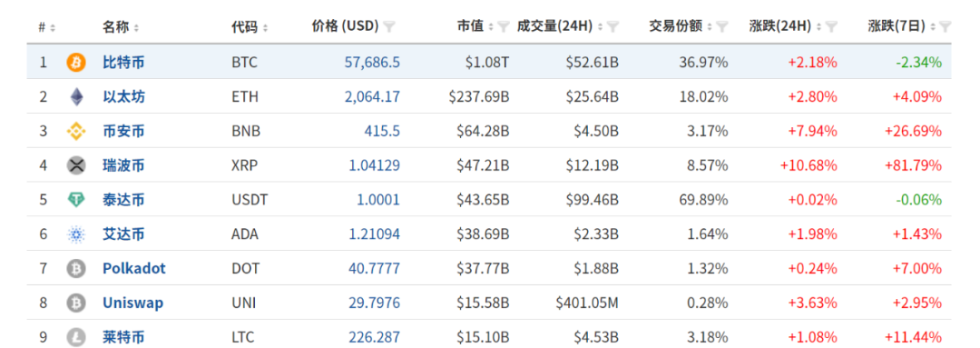
Task: Click the Litecoin grey icon
Action: click(x=75, y=337)
